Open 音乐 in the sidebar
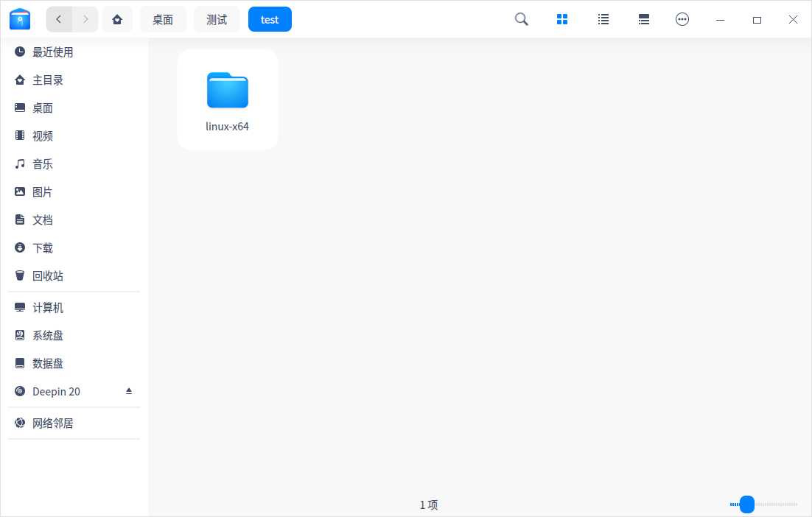This screenshot has width=812, height=517. click(74, 163)
